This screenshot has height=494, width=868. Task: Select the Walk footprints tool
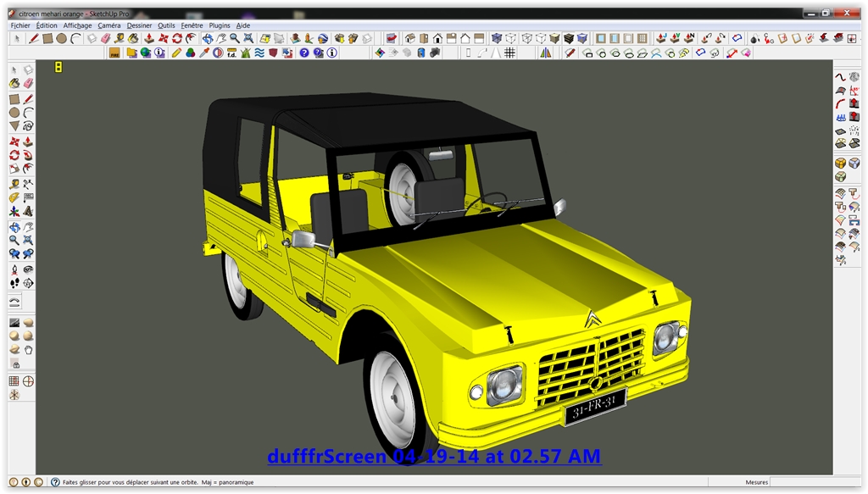click(14, 283)
